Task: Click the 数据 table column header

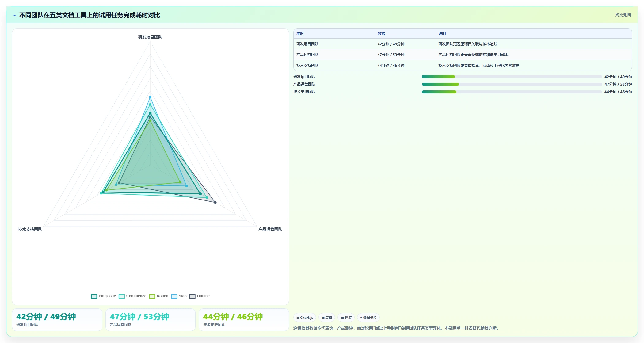Action: click(x=381, y=34)
